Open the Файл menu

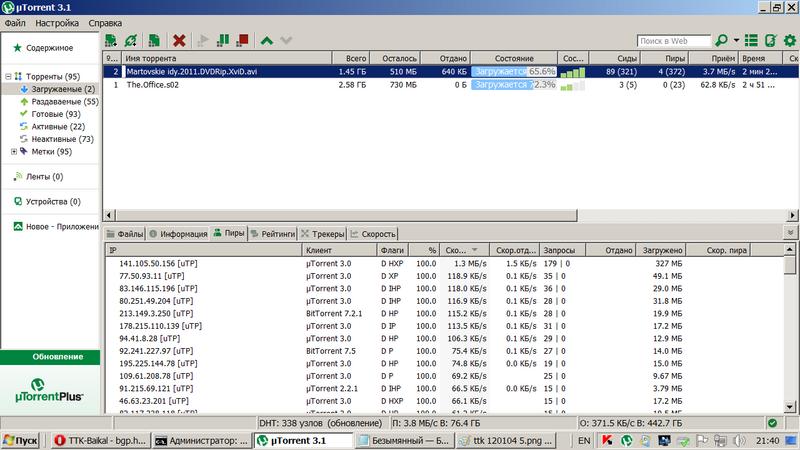pos(15,23)
